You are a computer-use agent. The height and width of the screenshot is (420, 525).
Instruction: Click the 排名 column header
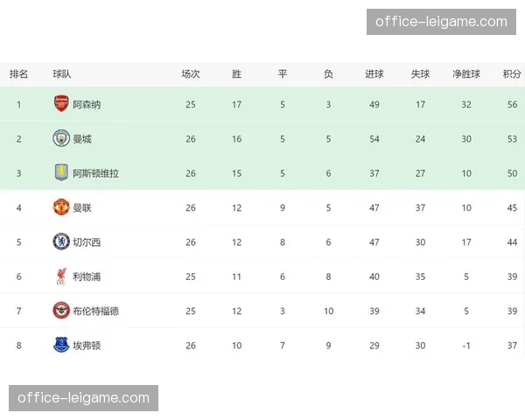pyautogui.click(x=18, y=73)
